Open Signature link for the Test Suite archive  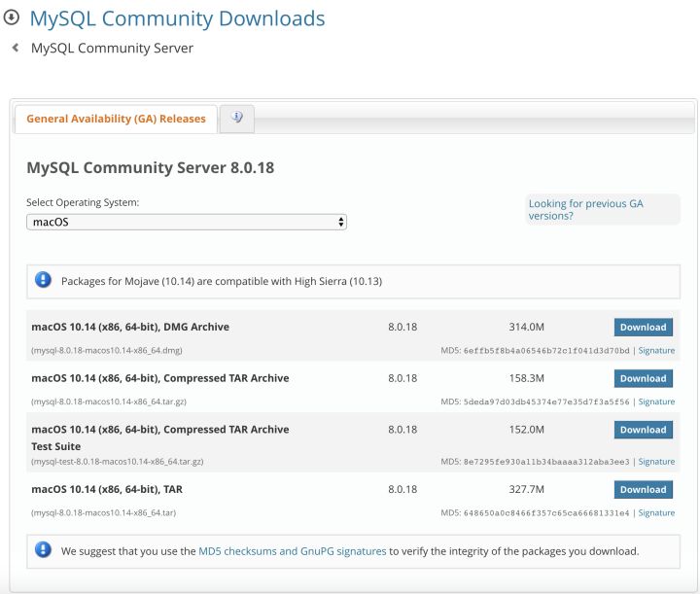[656, 462]
